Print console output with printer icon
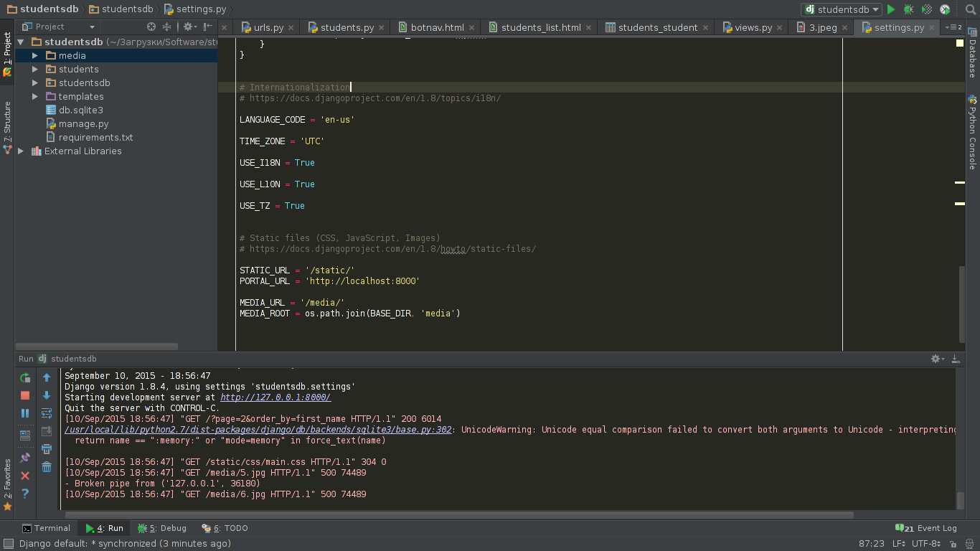This screenshot has height=551, width=980. (x=47, y=449)
